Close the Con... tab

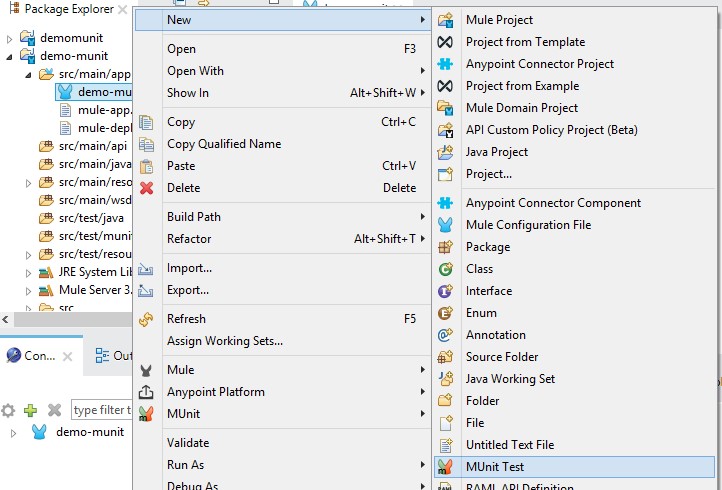67,356
